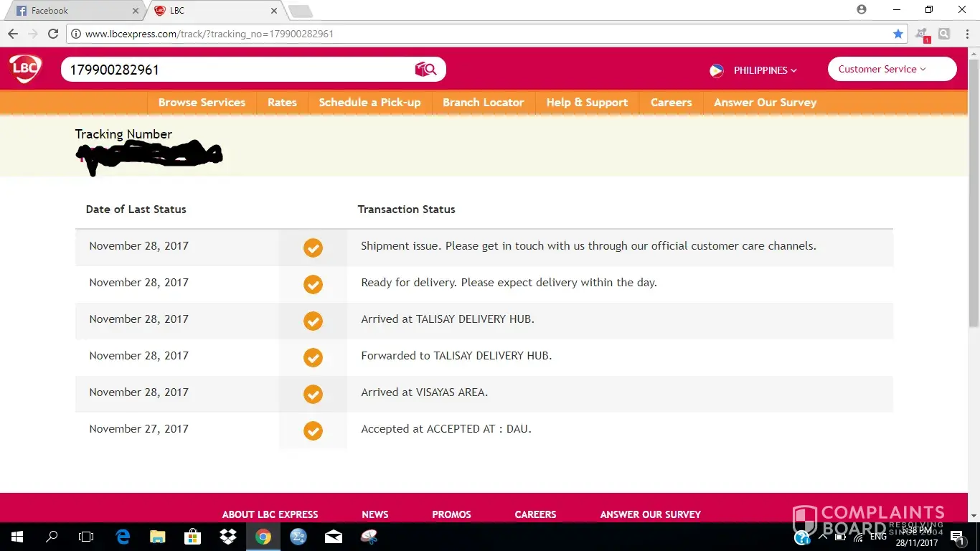This screenshot has height=551, width=980.
Task: Click the 'Arrived at TALISAY DELIVERY HUB.' status
Action: tap(448, 319)
